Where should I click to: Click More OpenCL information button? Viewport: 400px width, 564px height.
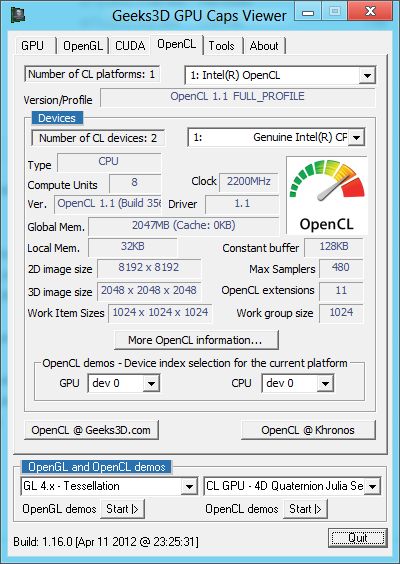click(196, 340)
